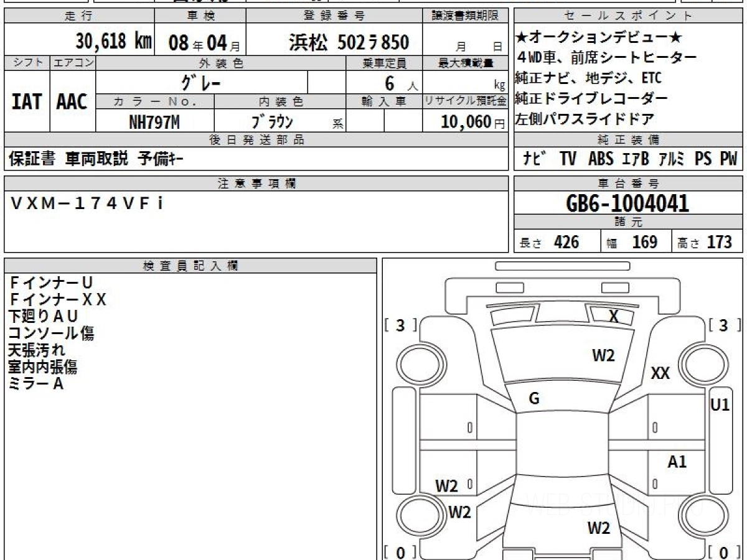Click the mileage value 30,618 km
The width and height of the screenshot is (747, 560).
114,42
